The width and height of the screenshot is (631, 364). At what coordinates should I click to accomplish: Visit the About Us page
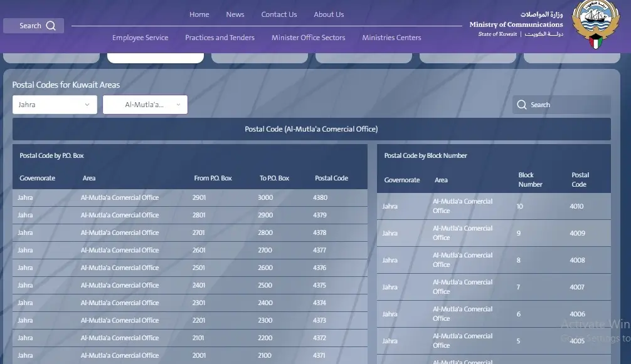coord(329,14)
